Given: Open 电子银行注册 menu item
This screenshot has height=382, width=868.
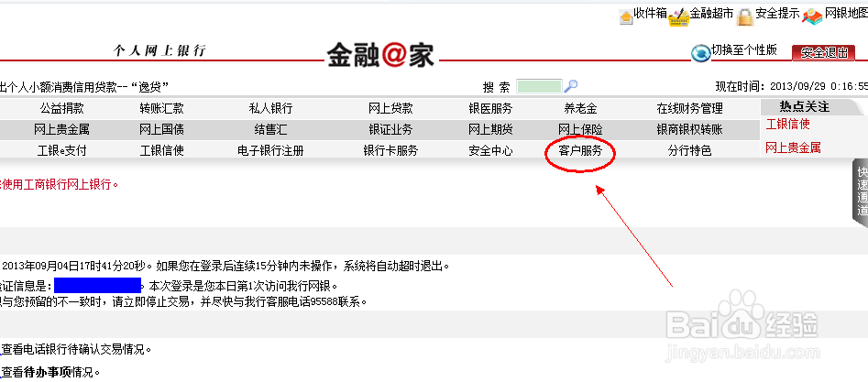Looking at the screenshot, I should click(270, 150).
